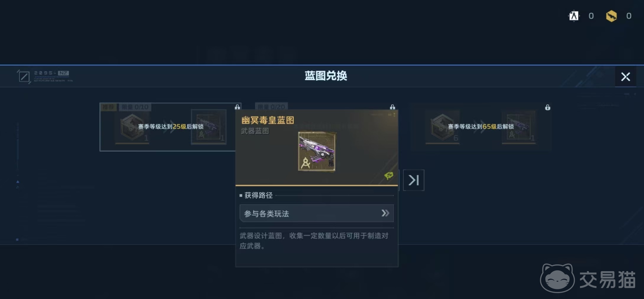Viewport: 644px width, 299px height.
Task: Select the 幽冥毒皇蓝图 weapon thumbnail
Action: pos(317,151)
